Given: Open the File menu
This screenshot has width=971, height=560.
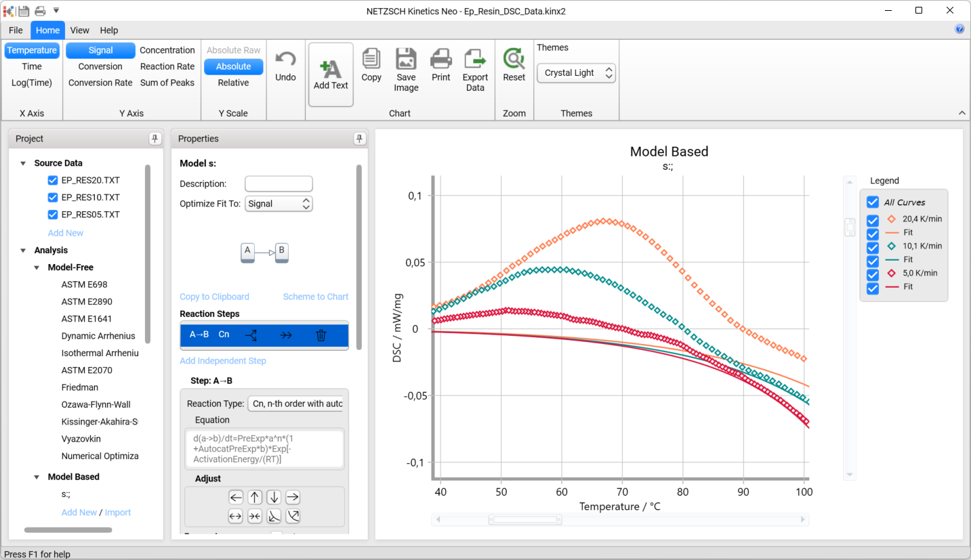Looking at the screenshot, I should (16, 30).
